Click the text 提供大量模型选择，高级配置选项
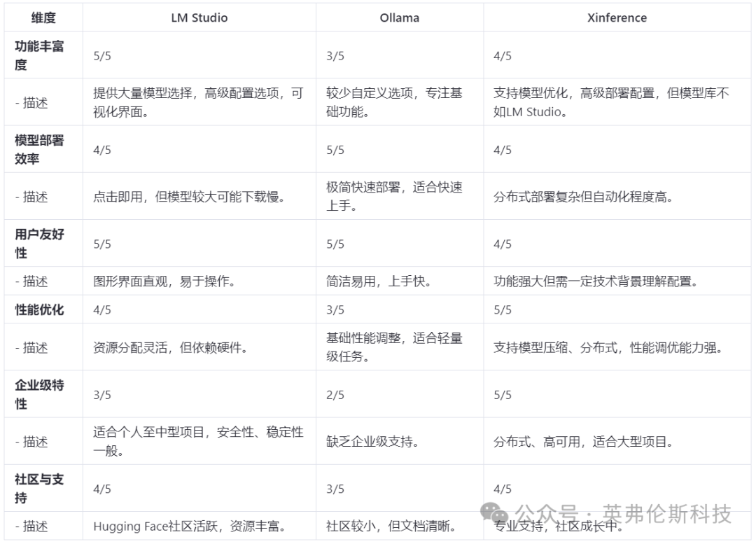Image resolution: width=756 pixels, height=544 pixels. [x=186, y=93]
